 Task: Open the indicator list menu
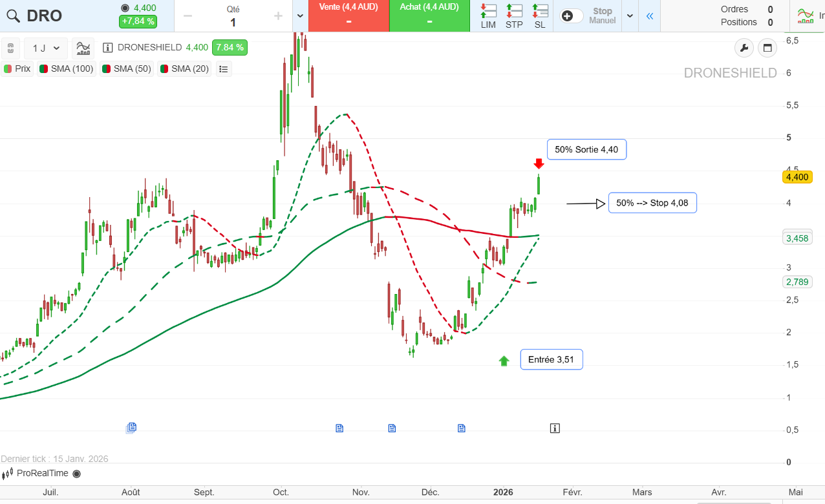[x=224, y=69]
